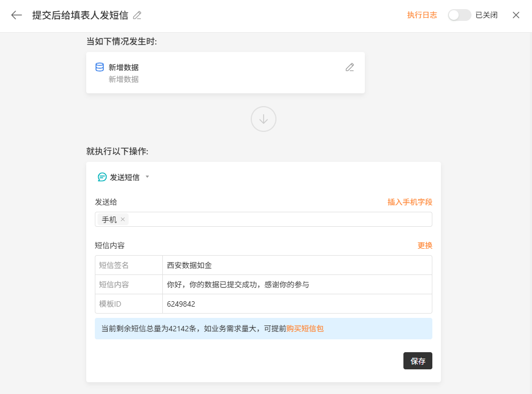The image size is (532, 394).
Task: Click the 发送短信 message bubble icon
Action: (102, 177)
